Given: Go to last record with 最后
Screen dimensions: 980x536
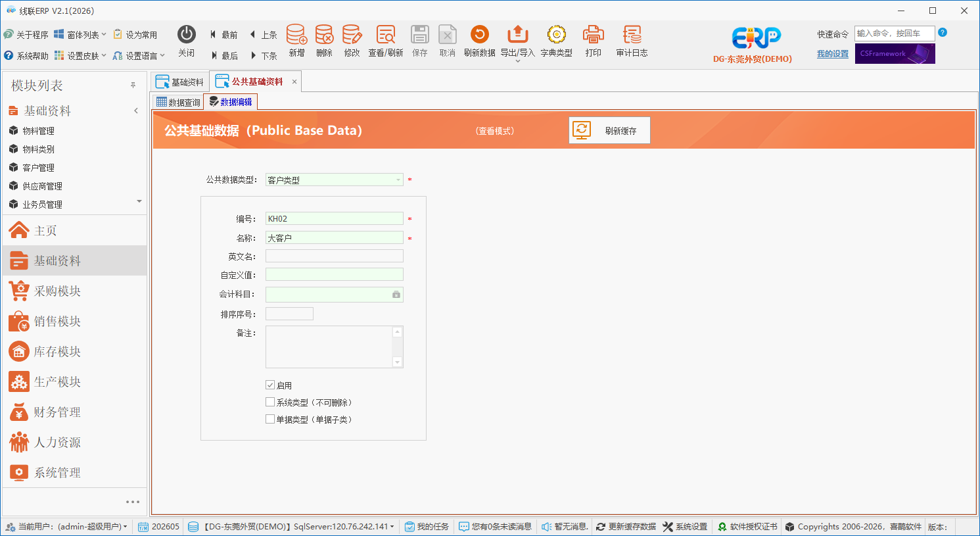Looking at the screenshot, I should (x=224, y=56).
